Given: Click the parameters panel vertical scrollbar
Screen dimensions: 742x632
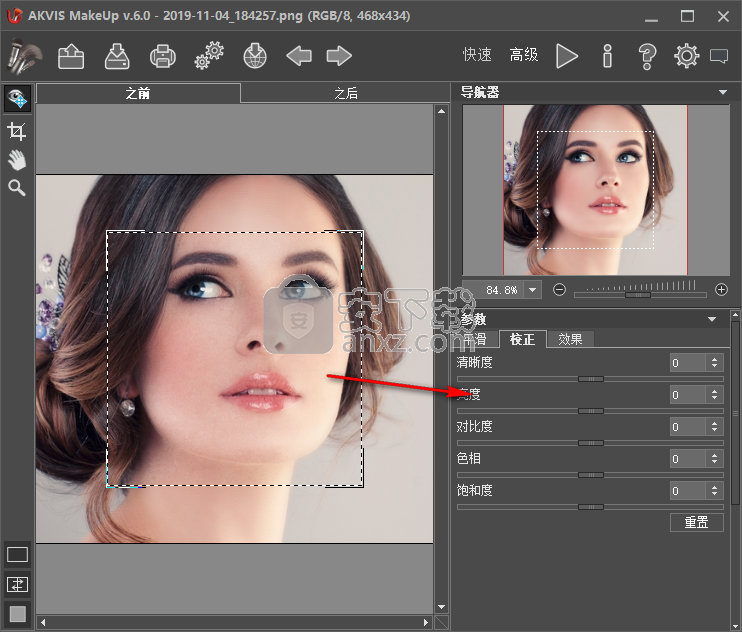Looking at the screenshot, I should 735,412.
